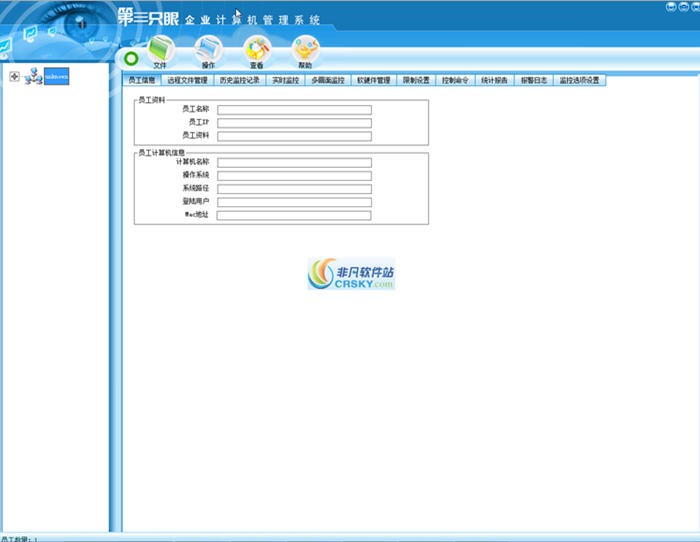Switch to the 远程文件管理 tab
Screen dimensions: 700x542
point(188,80)
